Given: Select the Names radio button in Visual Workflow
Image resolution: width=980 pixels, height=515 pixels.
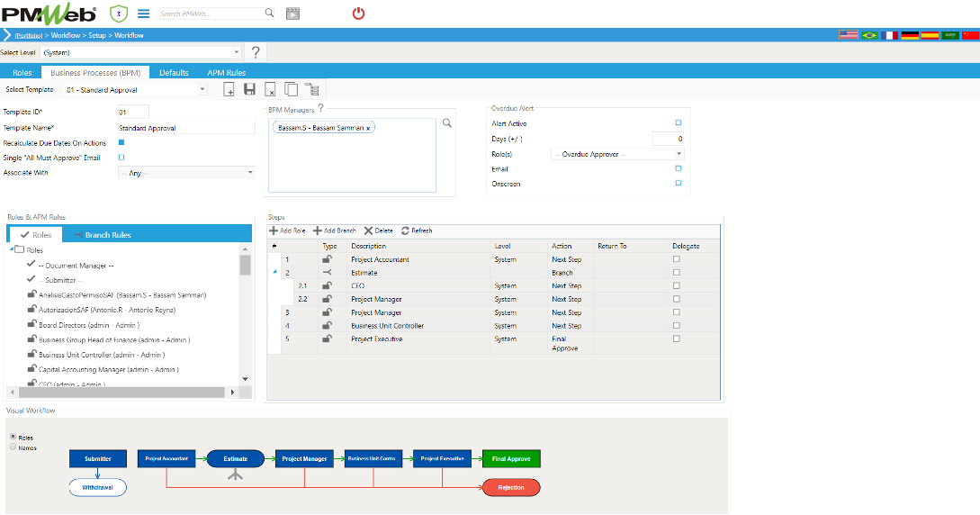Looking at the screenshot, I should 13,447.
